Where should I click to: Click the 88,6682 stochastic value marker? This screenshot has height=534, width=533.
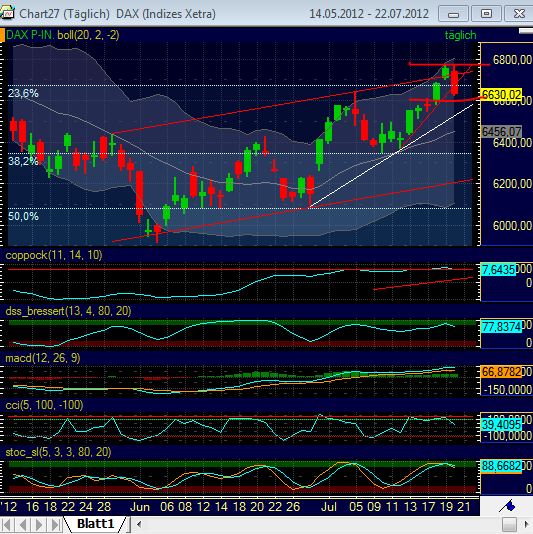coord(501,466)
